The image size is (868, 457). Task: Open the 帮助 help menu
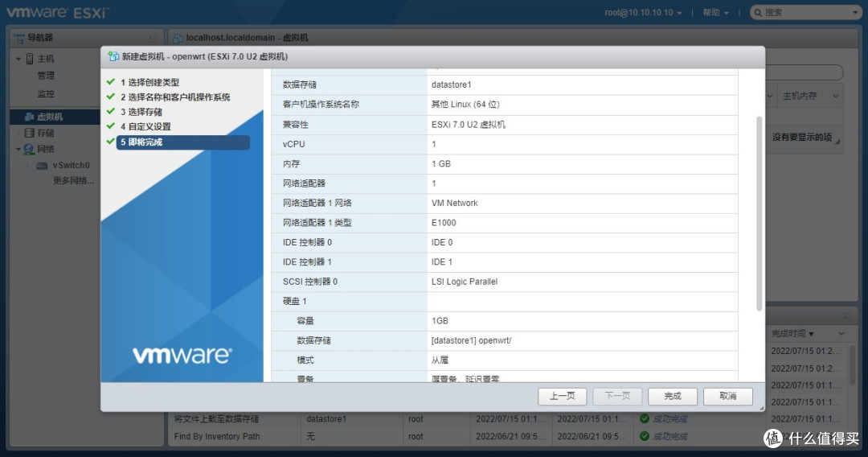point(715,13)
